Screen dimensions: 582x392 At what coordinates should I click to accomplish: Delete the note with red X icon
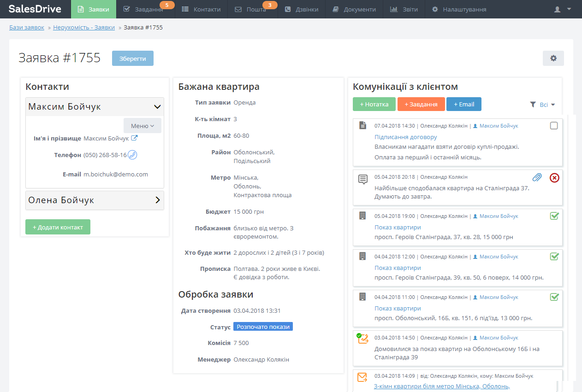[x=554, y=178]
